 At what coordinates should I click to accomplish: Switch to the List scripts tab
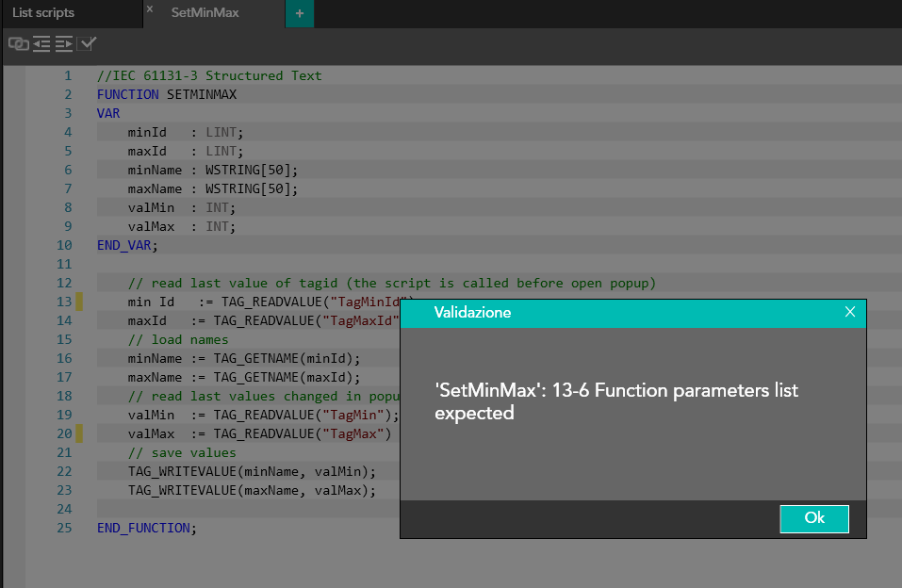coord(43,13)
